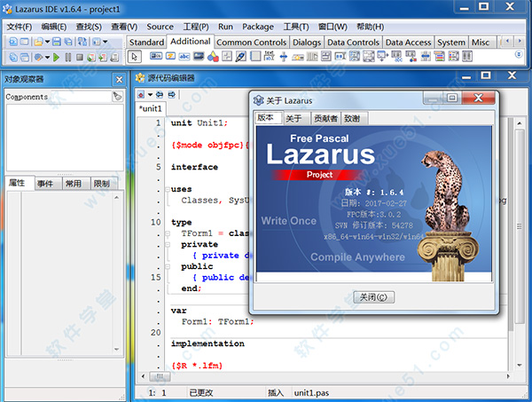This screenshot has width=532, height=402.
Task: Open the Source menu
Action: 160,27
